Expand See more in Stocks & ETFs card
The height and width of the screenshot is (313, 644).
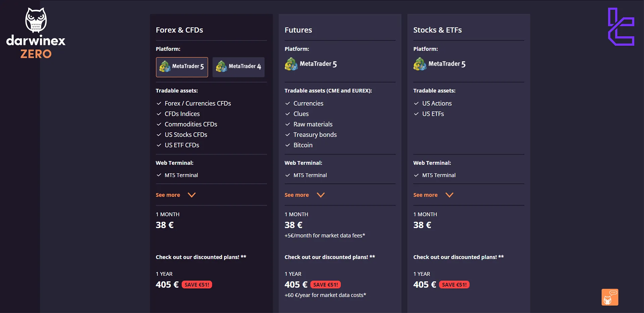point(433,195)
